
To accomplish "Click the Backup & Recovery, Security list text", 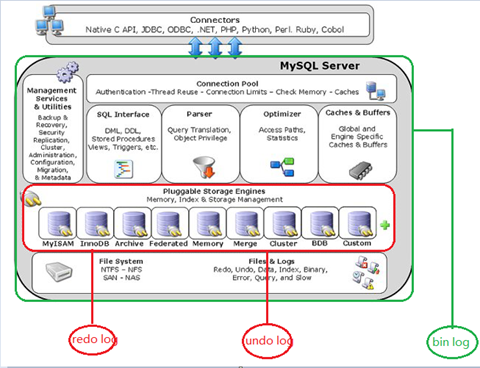I will pos(52,147).
